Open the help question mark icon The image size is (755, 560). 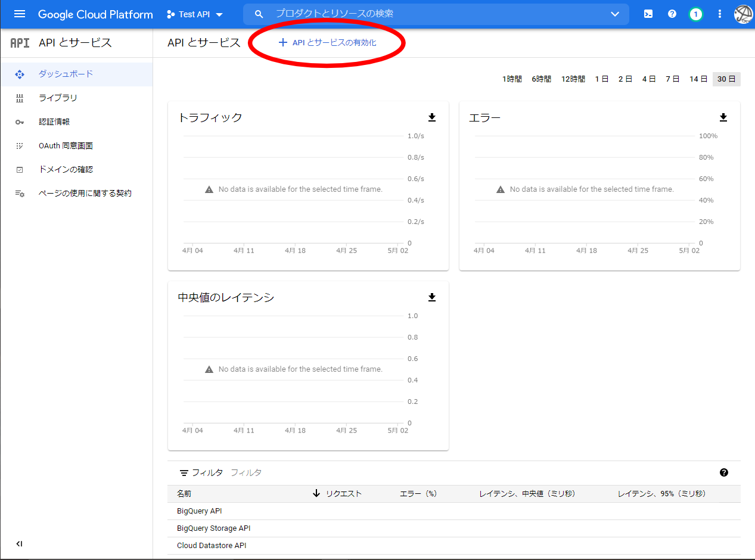pos(672,14)
